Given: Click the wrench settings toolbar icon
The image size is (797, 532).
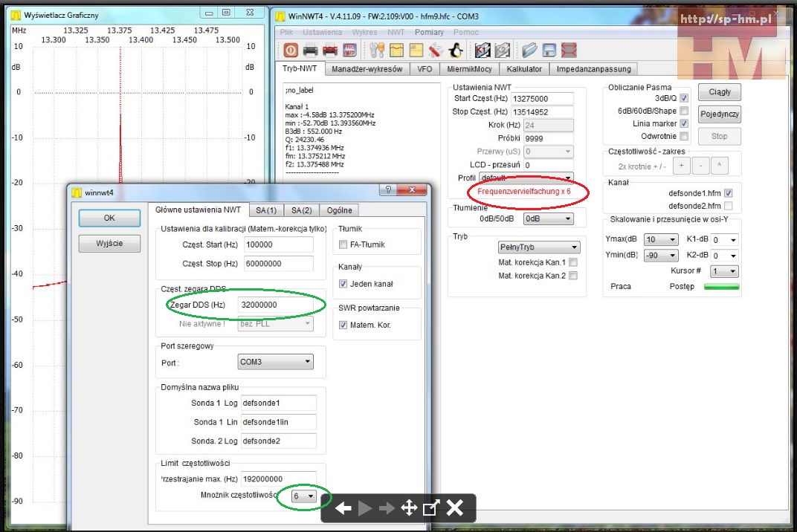Looking at the screenshot, I should pos(376,50).
